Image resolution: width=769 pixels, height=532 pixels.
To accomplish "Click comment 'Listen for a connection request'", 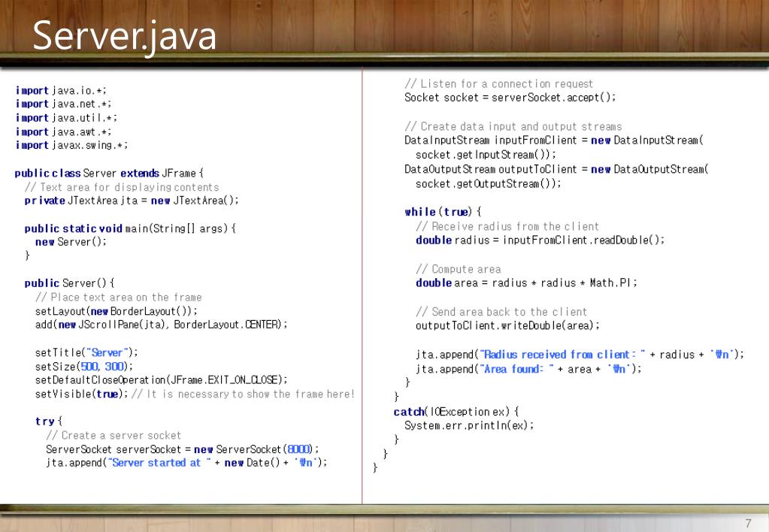I will pyautogui.click(x=499, y=84).
